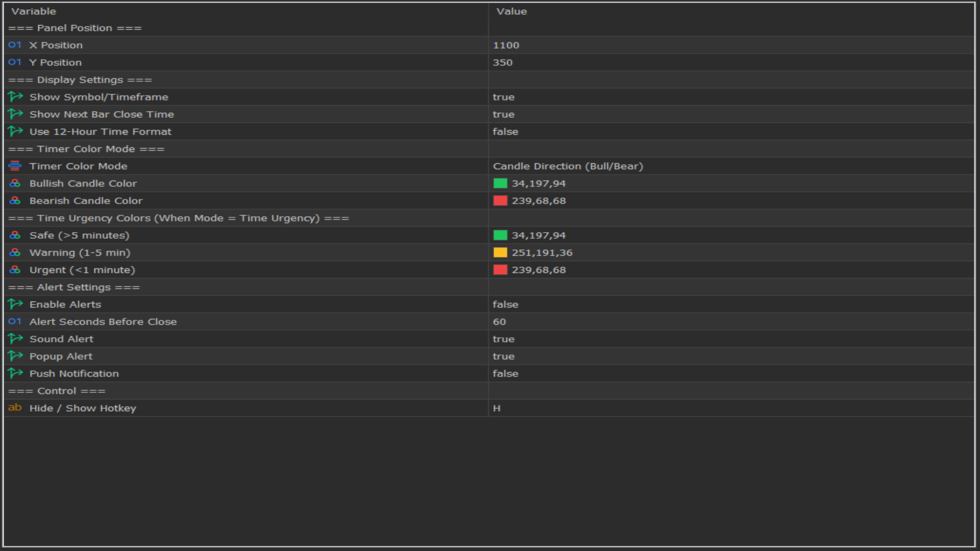Click the enum icon beside Timer Color Mode
The image size is (980, 551).
point(15,166)
